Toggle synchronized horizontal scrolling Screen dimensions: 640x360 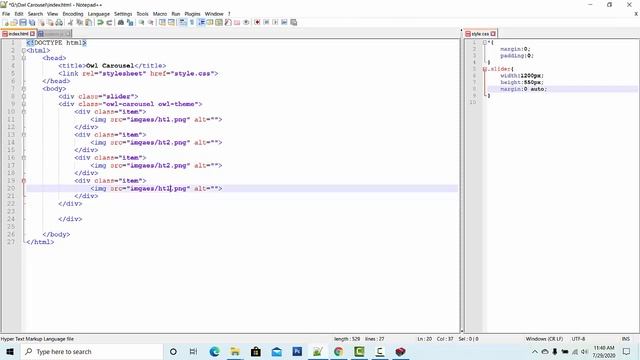point(171,22)
